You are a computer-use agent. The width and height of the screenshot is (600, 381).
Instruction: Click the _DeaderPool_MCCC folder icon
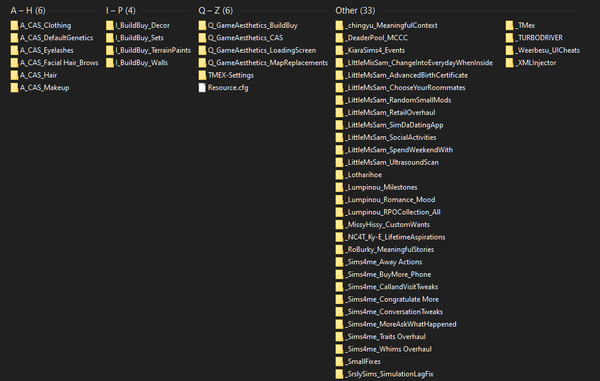point(339,38)
